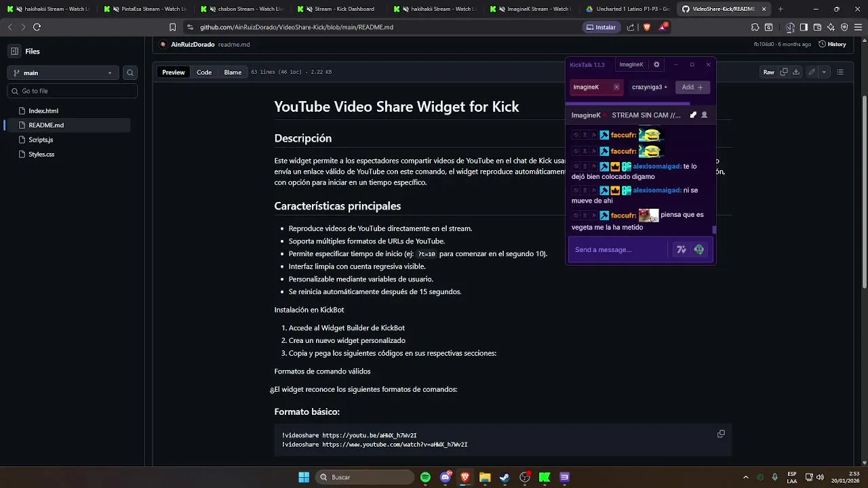Open the Windows Start menu

point(304,477)
